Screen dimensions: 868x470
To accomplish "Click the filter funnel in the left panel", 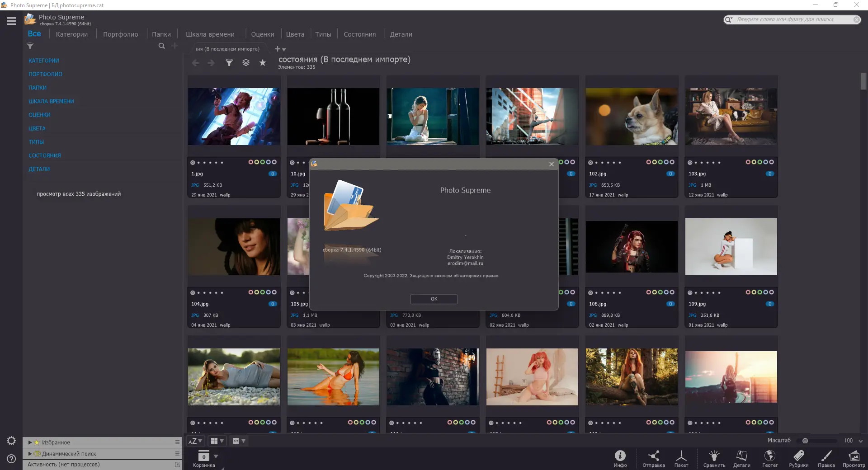I will click(30, 46).
